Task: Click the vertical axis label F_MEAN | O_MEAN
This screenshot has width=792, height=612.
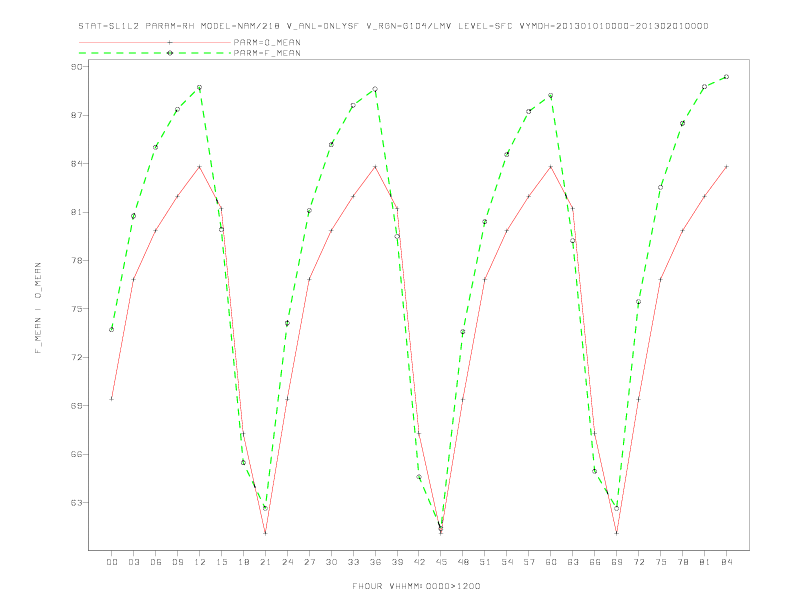Action: [x=38, y=308]
